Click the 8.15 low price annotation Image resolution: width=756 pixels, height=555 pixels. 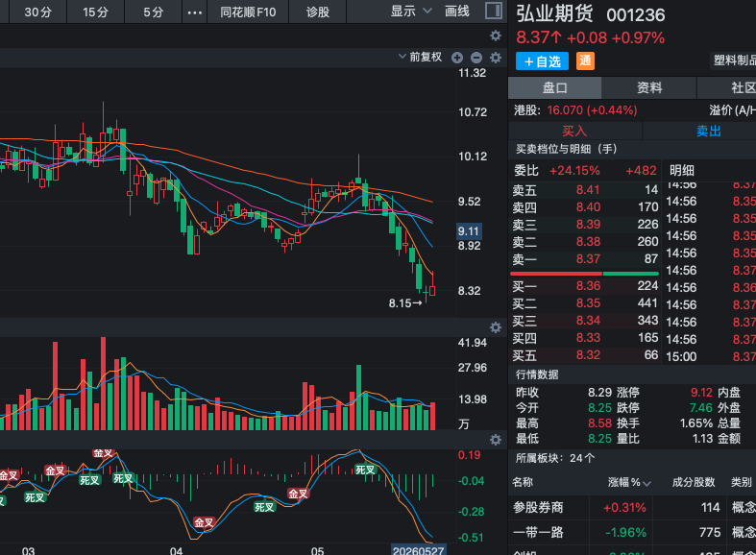pos(405,303)
